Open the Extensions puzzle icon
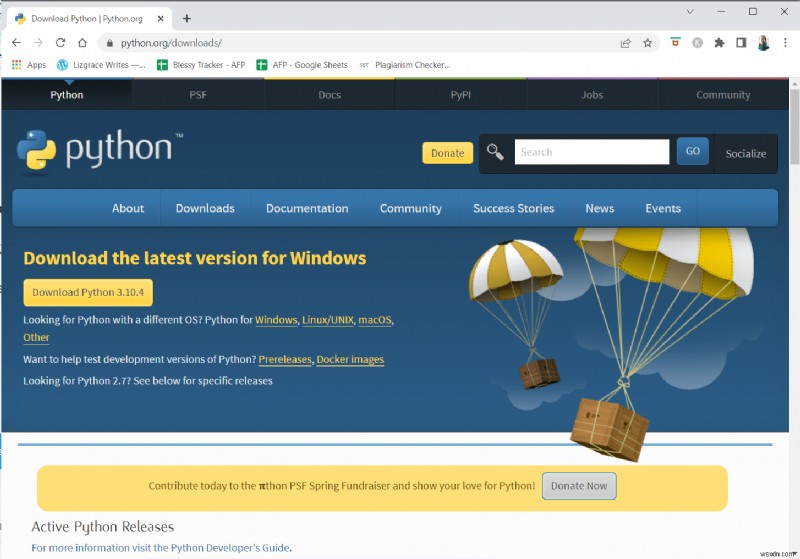Screen dimensions: 800x559 pyautogui.click(x=719, y=43)
